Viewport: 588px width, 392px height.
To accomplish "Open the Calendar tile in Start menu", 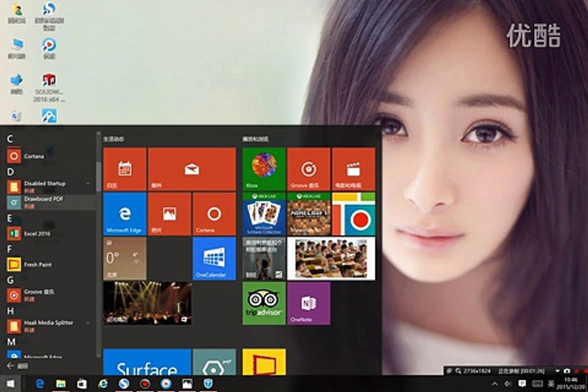I will (x=125, y=169).
